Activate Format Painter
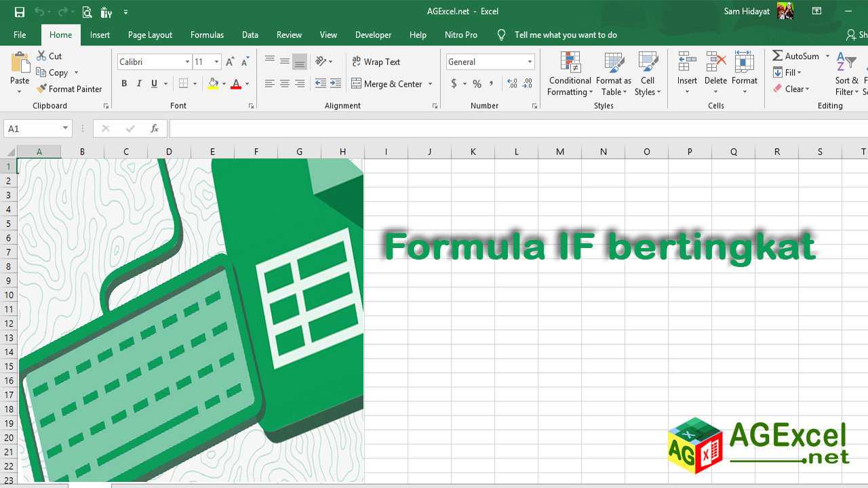Viewport: 868px width, 488px height. click(69, 89)
